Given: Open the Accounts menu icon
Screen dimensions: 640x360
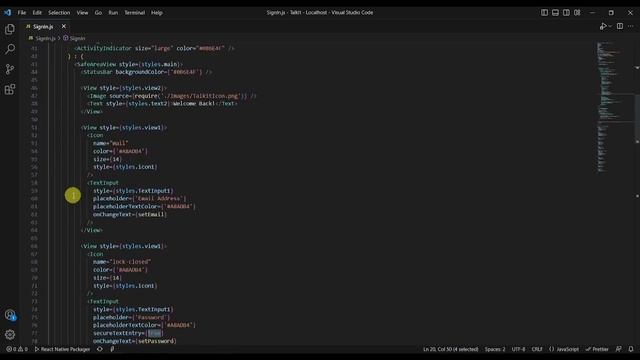Looking at the screenshot, I should pos(10,315).
